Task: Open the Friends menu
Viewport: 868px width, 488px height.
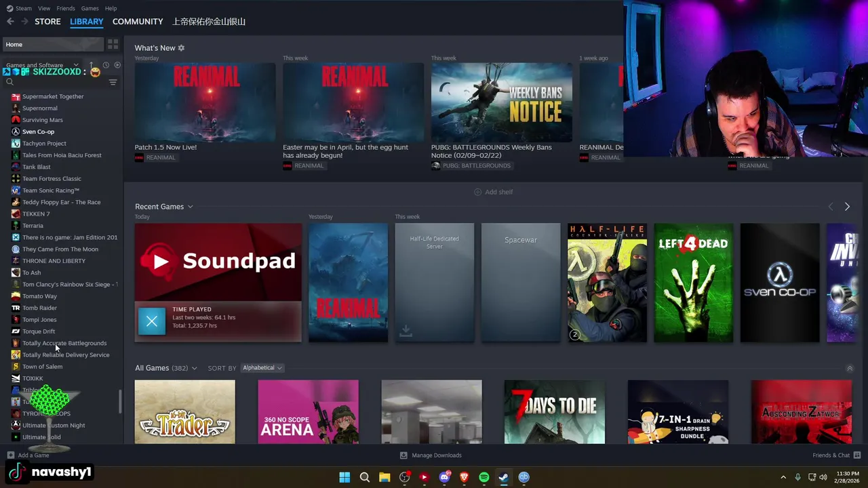Action: (66, 8)
